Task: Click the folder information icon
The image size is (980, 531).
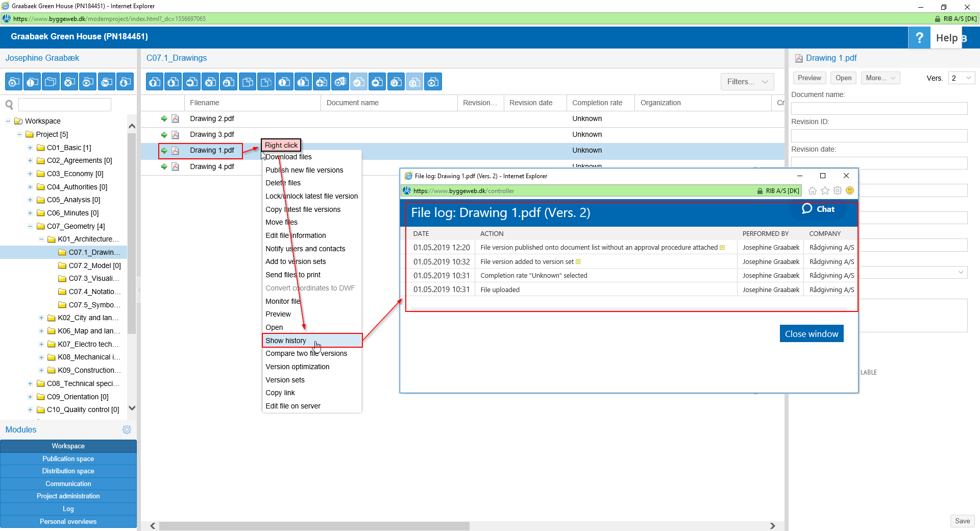Action: 32,82
